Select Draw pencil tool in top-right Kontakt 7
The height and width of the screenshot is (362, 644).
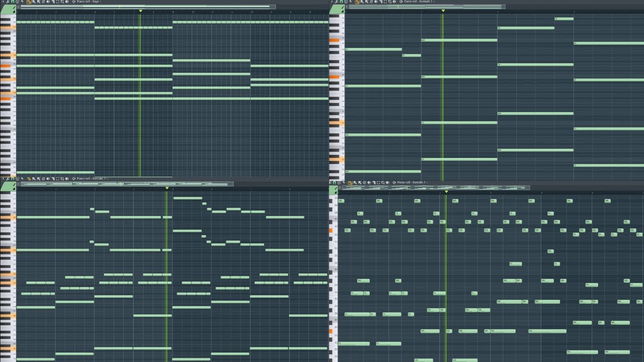pyautogui.click(x=357, y=2)
